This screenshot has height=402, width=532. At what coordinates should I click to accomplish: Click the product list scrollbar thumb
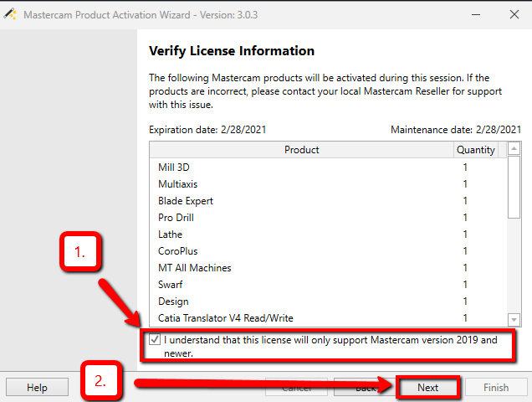point(514,188)
